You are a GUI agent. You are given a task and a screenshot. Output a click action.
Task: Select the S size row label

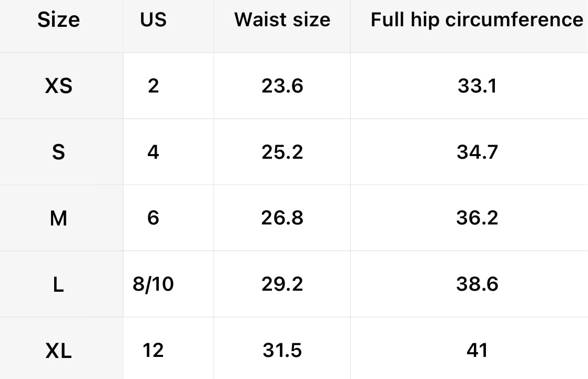pyautogui.click(x=58, y=152)
